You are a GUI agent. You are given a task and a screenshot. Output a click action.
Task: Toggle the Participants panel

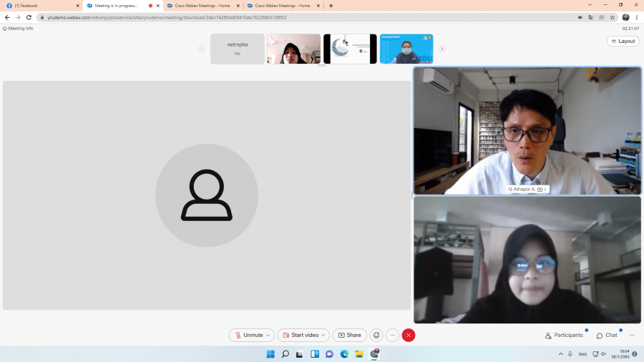564,335
